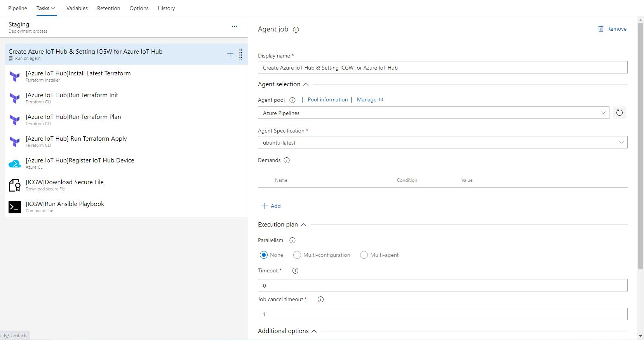Open the Pool information link
The image size is (644, 340).
327,100
